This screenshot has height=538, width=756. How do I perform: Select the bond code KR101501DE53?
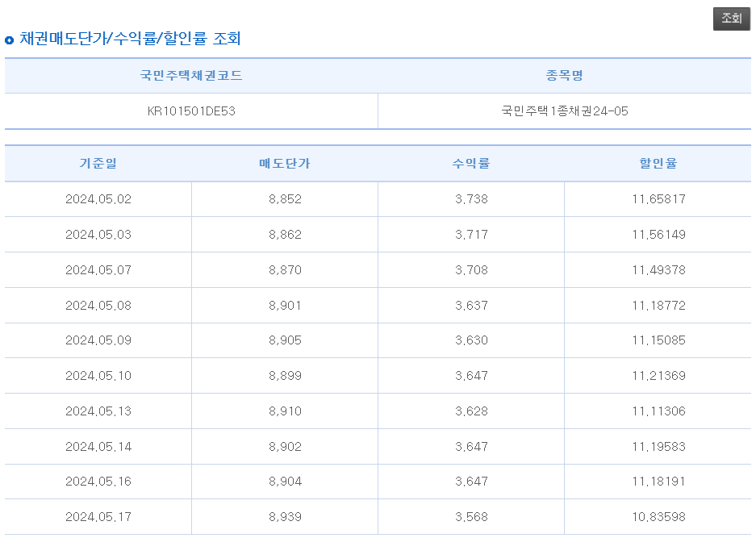tap(190, 111)
